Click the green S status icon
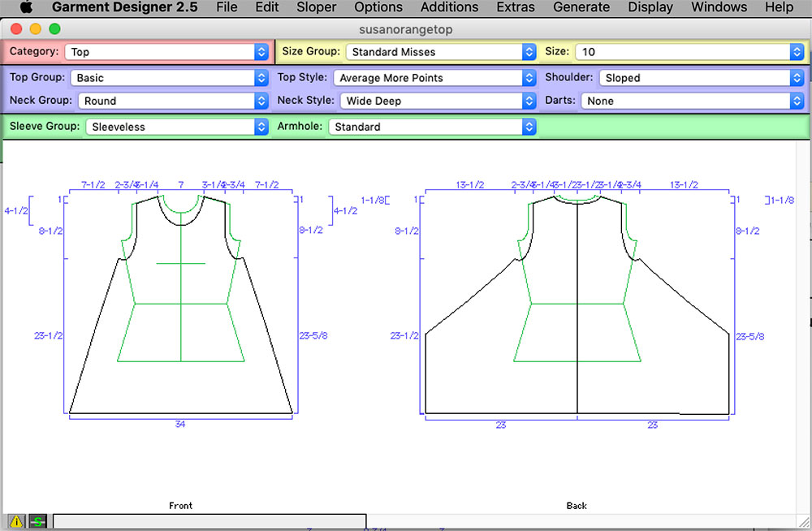812x531 pixels. tap(37, 521)
